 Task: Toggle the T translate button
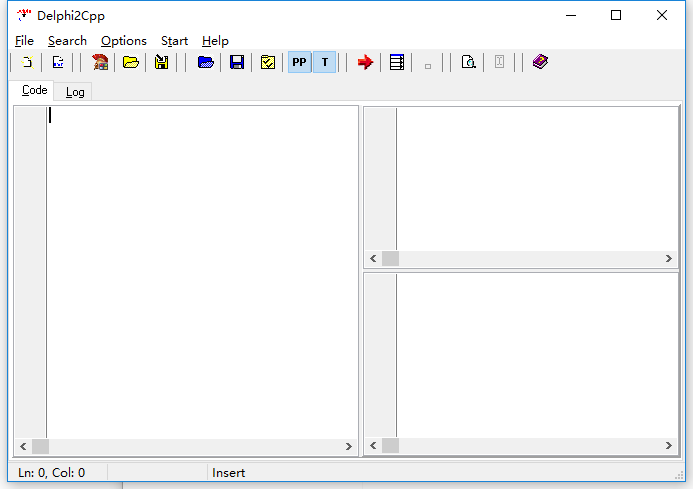click(x=325, y=62)
